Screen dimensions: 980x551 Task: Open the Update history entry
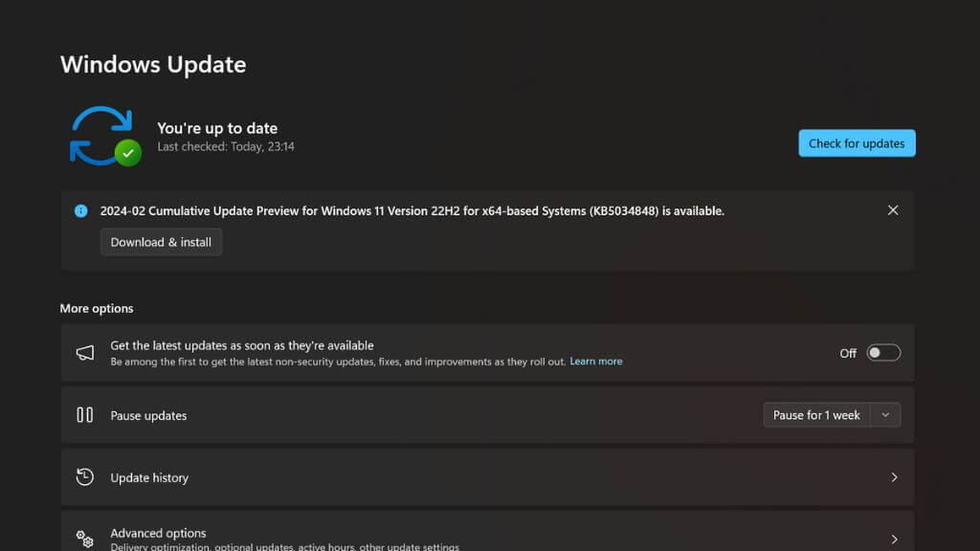coord(149,477)
